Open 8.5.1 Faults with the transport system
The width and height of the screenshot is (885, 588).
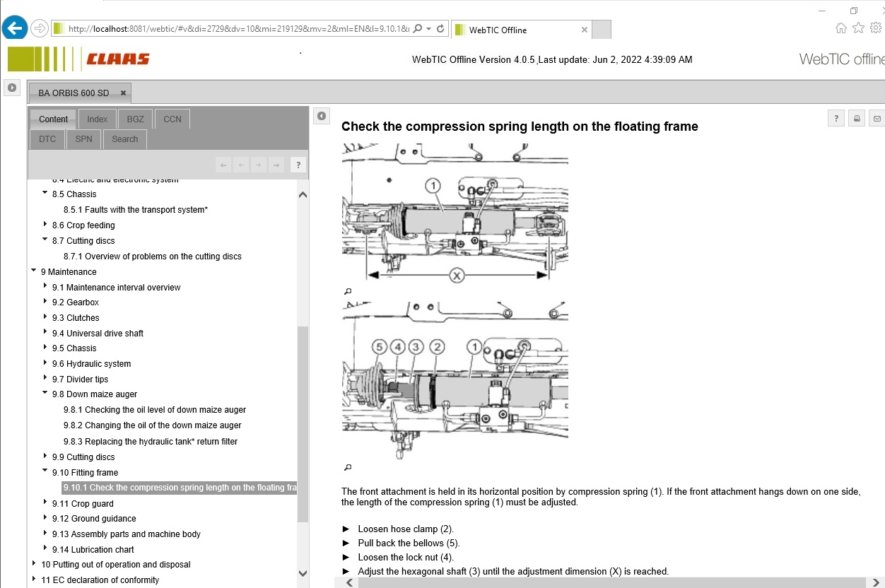(x=136, y=210)
